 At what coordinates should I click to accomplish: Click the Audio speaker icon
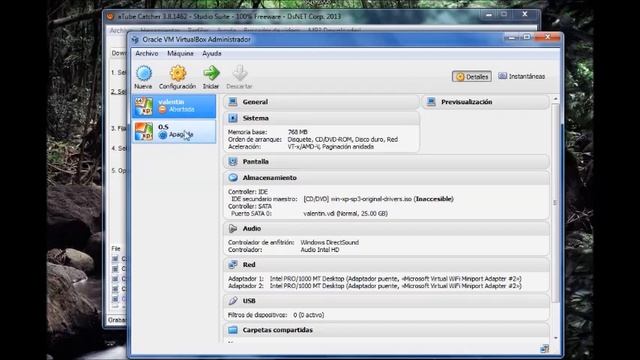coord(233,229)
